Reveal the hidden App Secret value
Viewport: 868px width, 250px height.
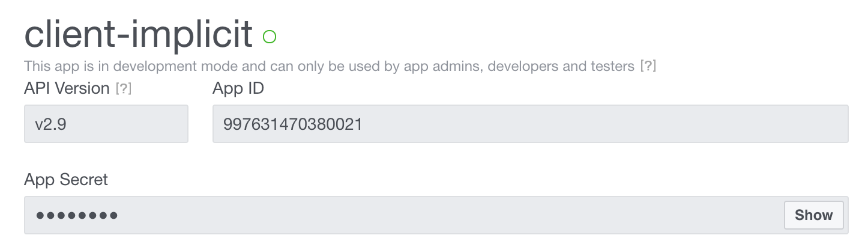(813, 215)
